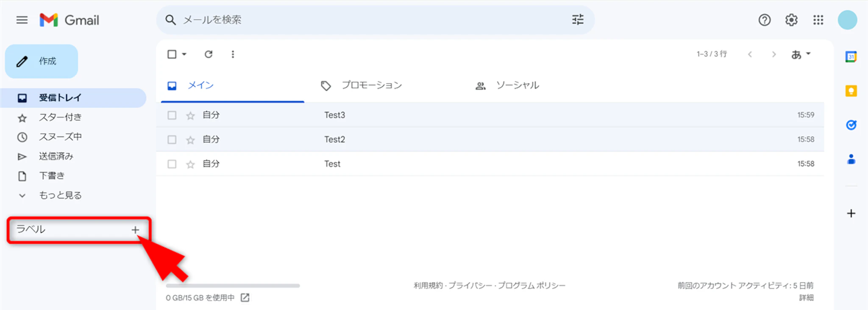Tick the checkbox for the Test3 email
The height and width of the screenshot is (310, 868).
coord(172,115)
